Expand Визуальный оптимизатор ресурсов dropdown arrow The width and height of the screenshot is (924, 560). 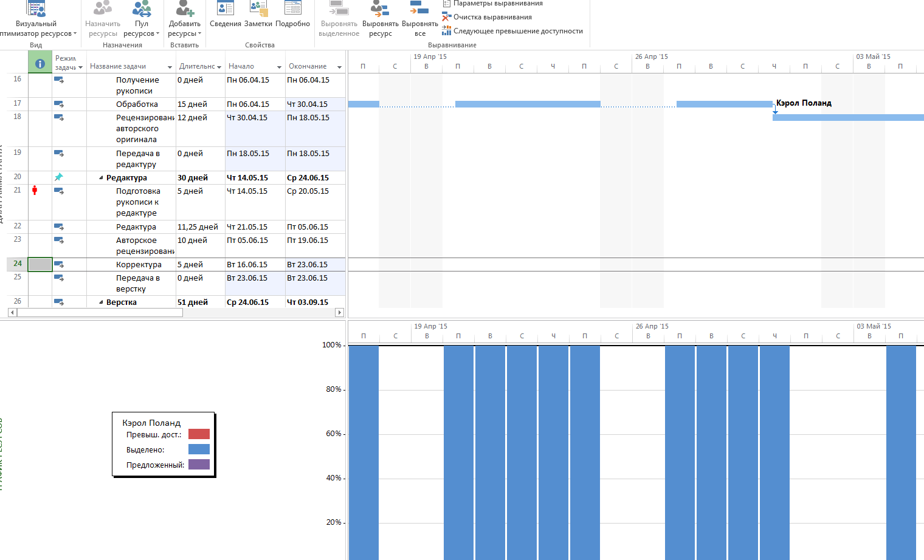tap(75, 34)
